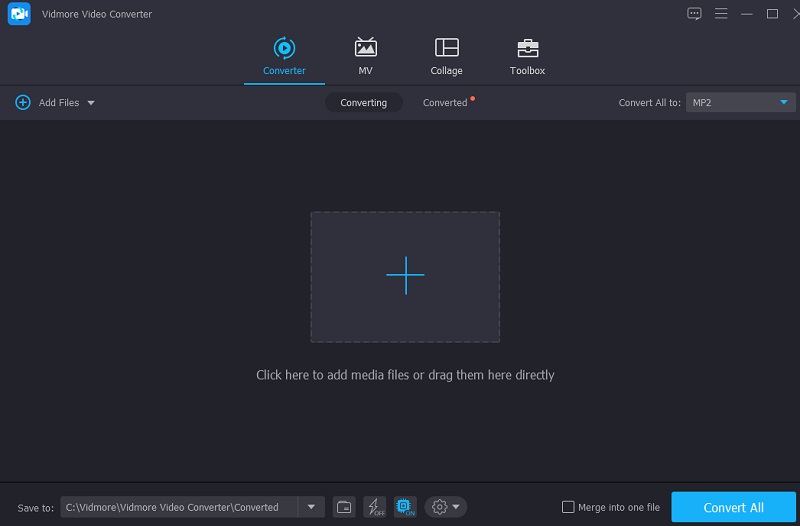Click the Add Files plus icon
The width and height of the screenshot is (800, 526).
(23, 103)
